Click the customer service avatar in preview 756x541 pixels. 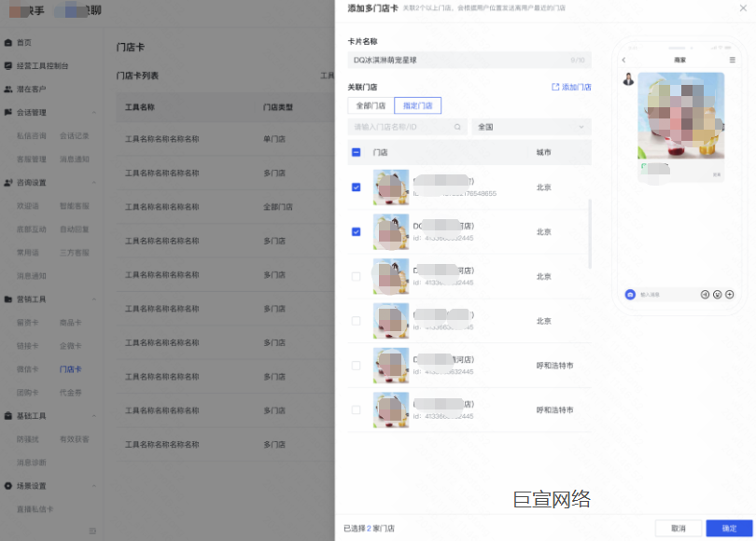[x=628, y=79]
